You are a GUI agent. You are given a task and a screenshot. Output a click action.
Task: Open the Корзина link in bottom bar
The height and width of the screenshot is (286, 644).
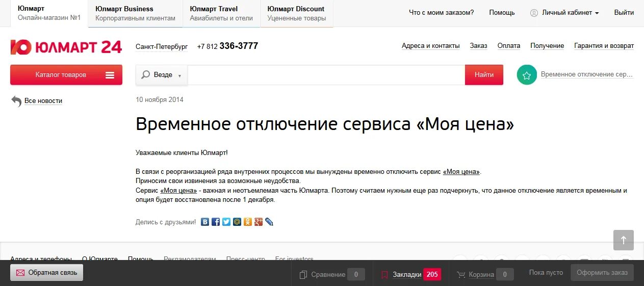481,275
